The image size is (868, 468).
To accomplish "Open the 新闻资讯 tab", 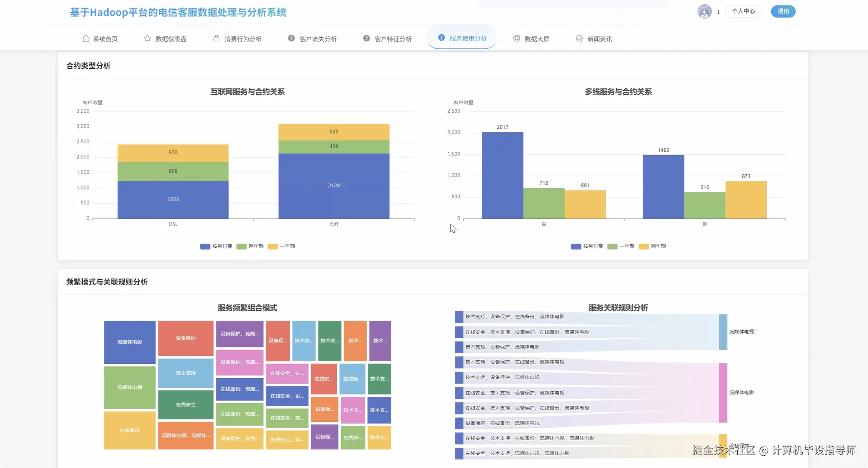I will pos(594,39).
